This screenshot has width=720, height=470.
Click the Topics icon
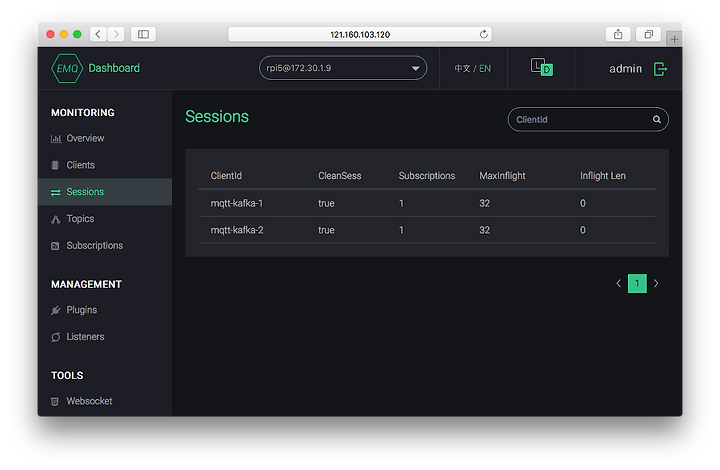(56, 219)
